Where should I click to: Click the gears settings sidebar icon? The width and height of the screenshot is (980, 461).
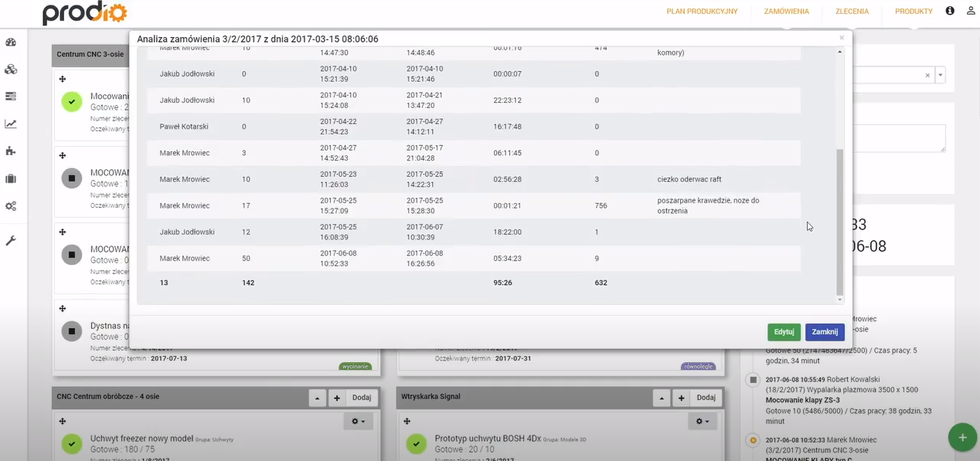(11, 206)
